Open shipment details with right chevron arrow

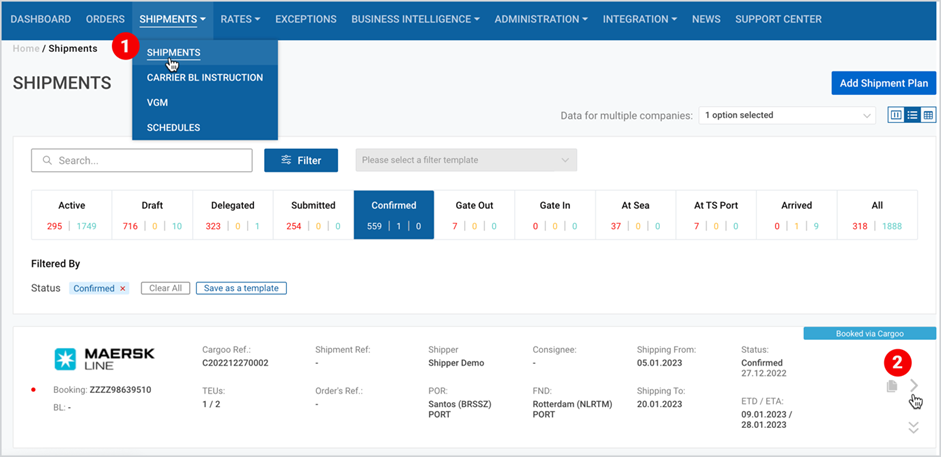pyautogui.click(x=914, y=386)
